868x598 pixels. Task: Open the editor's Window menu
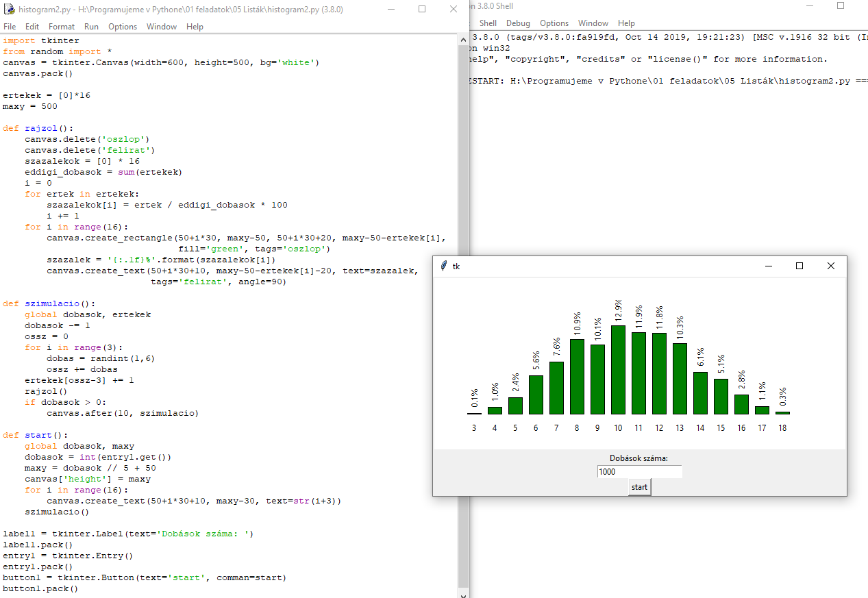point(162,27)
